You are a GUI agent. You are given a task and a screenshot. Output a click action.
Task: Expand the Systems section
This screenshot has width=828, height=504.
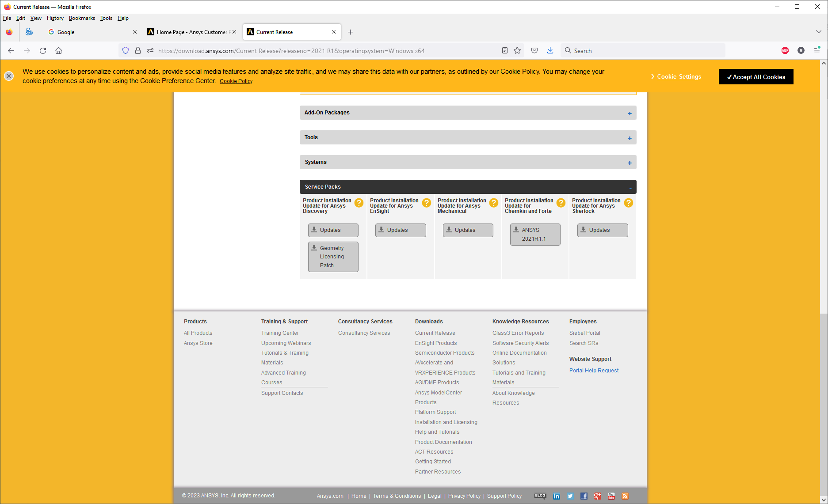coord(468,162)
